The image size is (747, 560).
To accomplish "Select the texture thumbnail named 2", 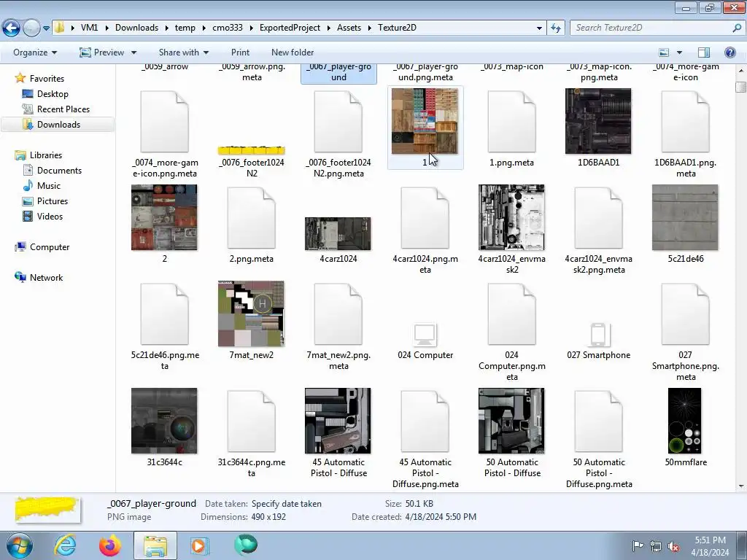I will (164, 217).
